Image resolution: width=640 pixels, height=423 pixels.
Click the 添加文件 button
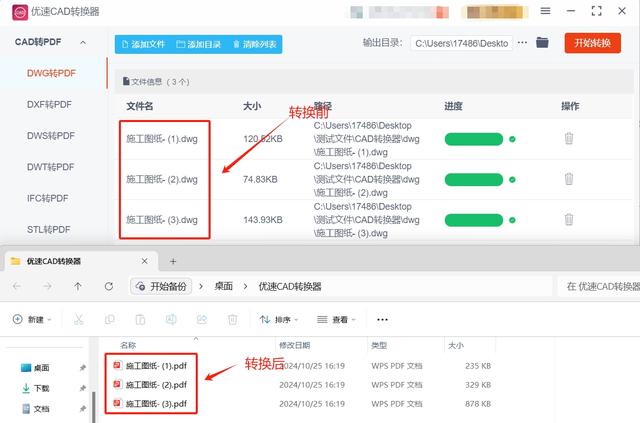(x=143, y=44)
